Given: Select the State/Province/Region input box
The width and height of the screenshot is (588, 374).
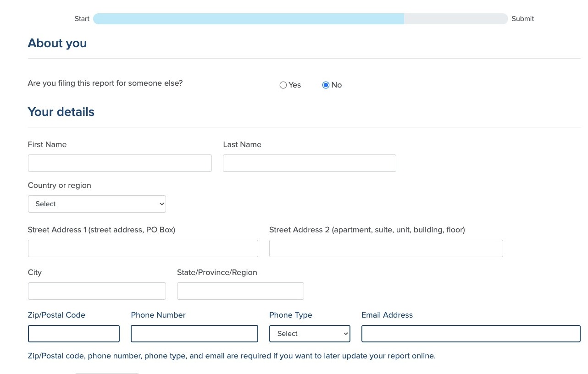Looking at the screenshot, I should pos(240,291).
